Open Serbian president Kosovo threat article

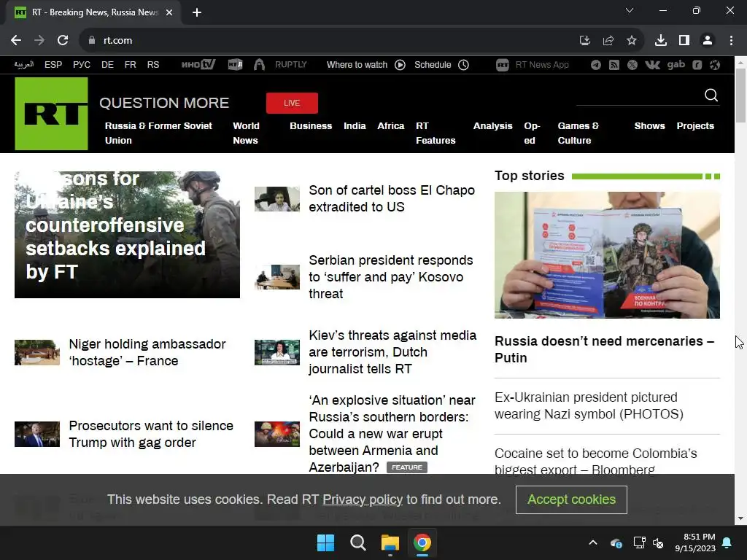pyautogui.click(x=391, y=276)
